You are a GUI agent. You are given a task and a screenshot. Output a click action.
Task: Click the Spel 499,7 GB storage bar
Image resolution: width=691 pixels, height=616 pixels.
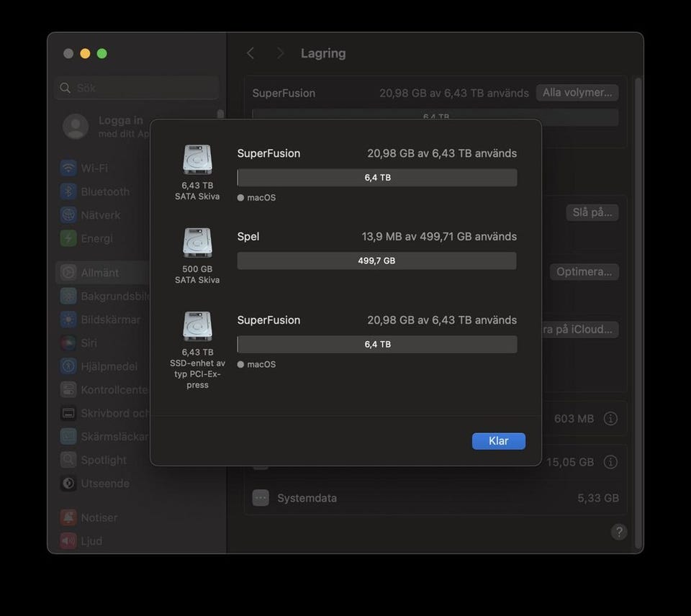[x=376, y=261]
